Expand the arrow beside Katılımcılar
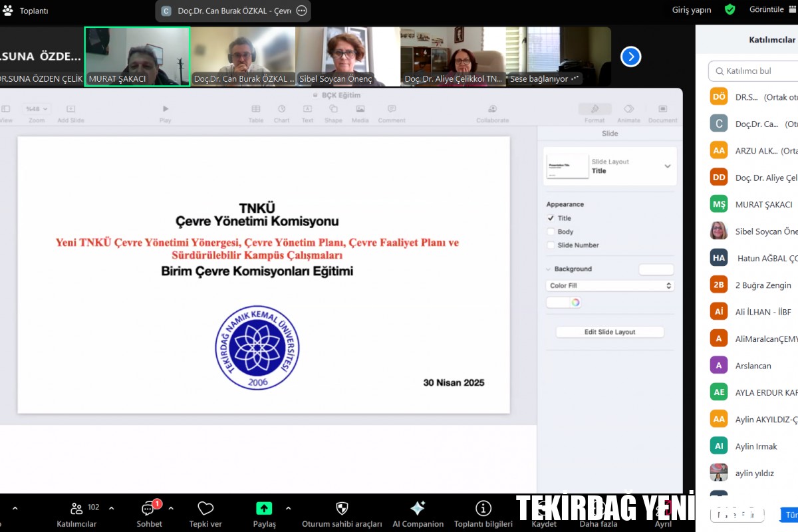Image resolution: width=798 pixels, height=532 pixels. [x=111, y=508]
